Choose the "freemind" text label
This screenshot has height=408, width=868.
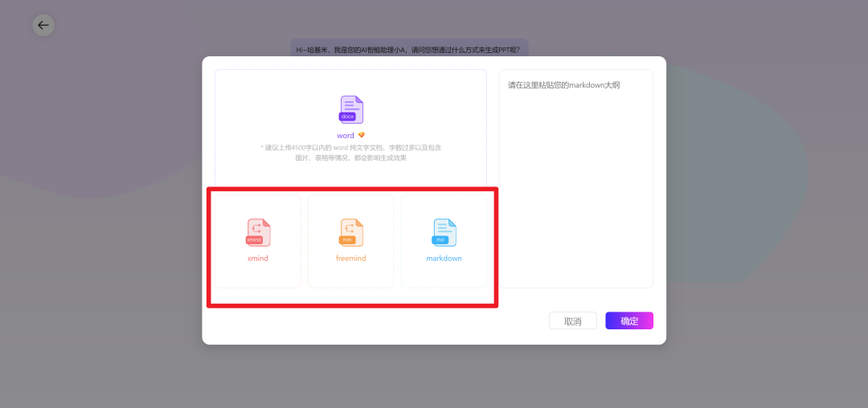(x=351, y=259)
